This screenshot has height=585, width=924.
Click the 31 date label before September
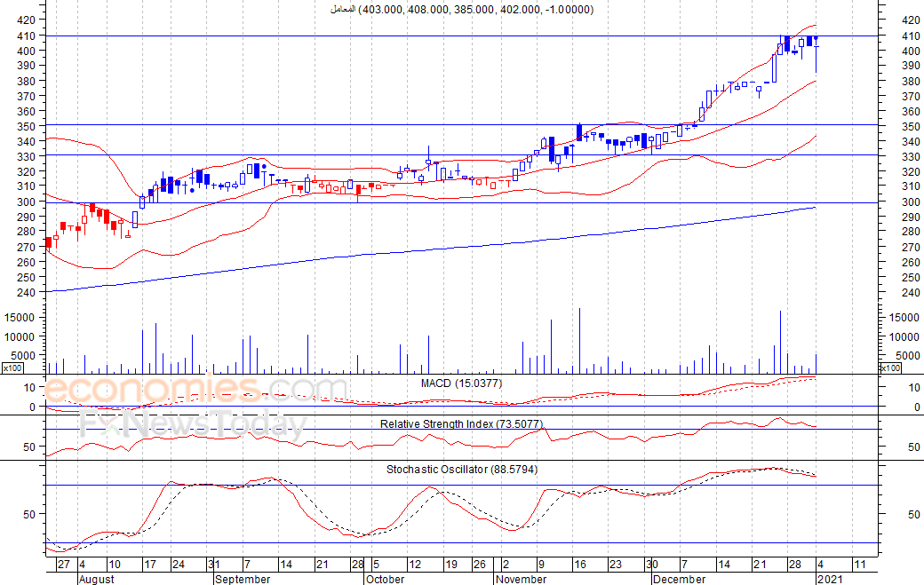[214, 565]
